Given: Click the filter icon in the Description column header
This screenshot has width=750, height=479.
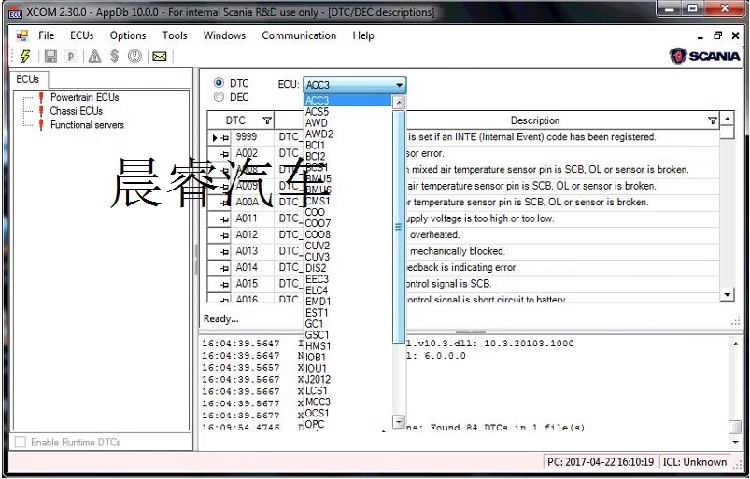Looking at the screenshot, I should (x=712, y=121).
